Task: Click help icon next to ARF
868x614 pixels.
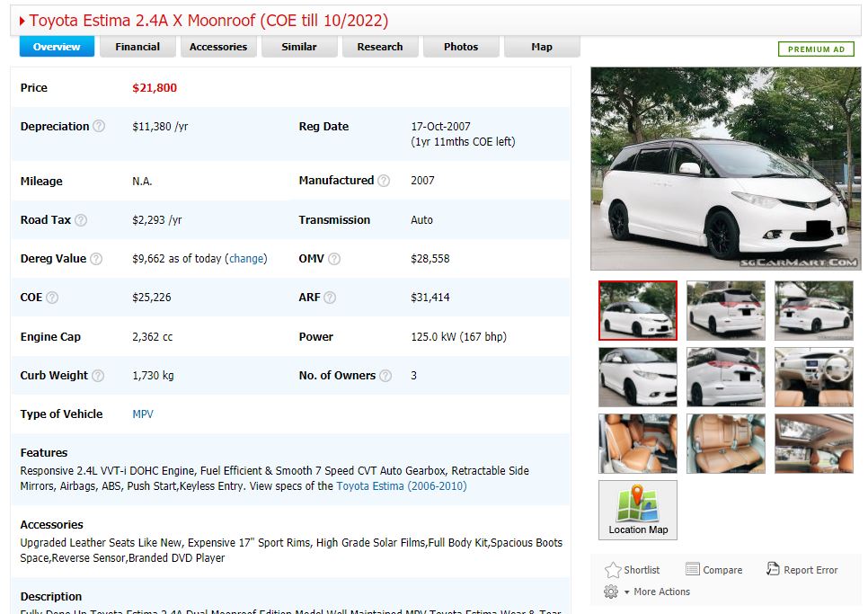Action: click(330, 298)
